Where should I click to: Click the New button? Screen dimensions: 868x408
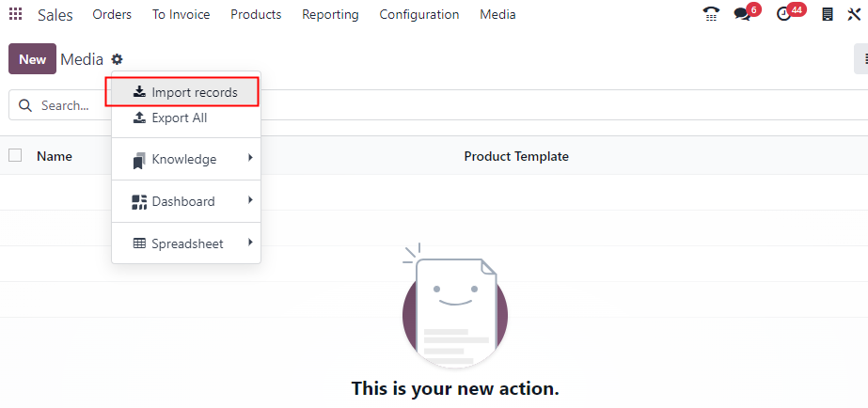pos(32,58)
